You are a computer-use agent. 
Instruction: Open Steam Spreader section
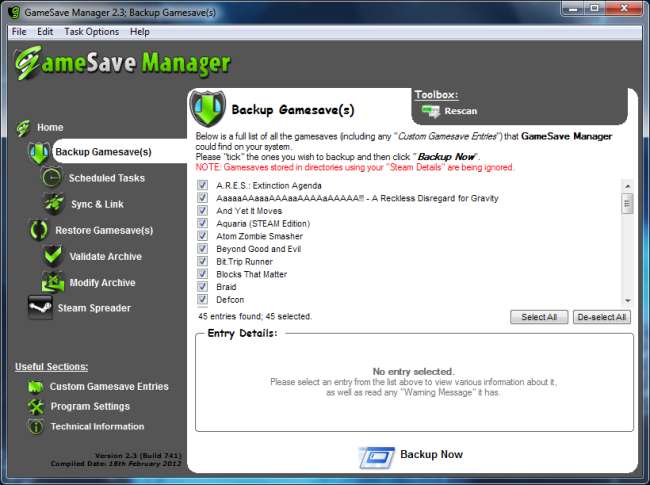94,308
